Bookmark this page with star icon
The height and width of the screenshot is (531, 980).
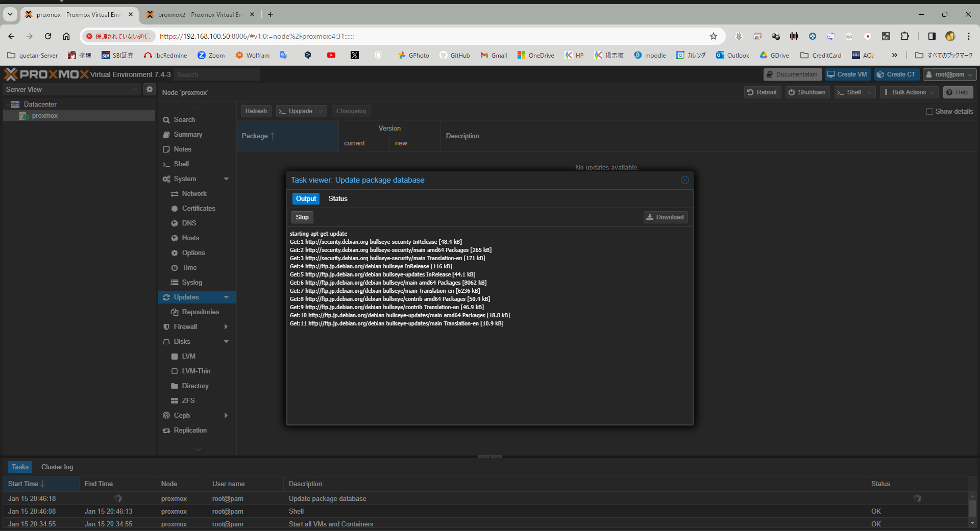pos(713,36)
